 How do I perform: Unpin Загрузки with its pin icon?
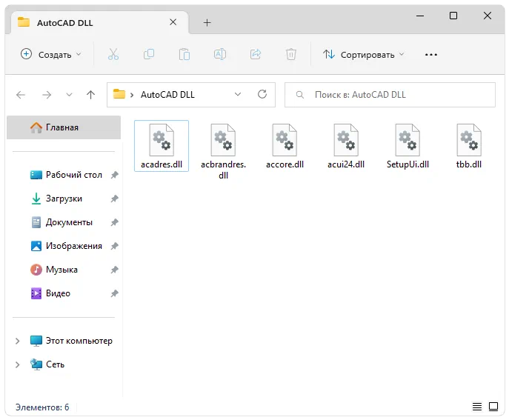(x=114, y=199)
